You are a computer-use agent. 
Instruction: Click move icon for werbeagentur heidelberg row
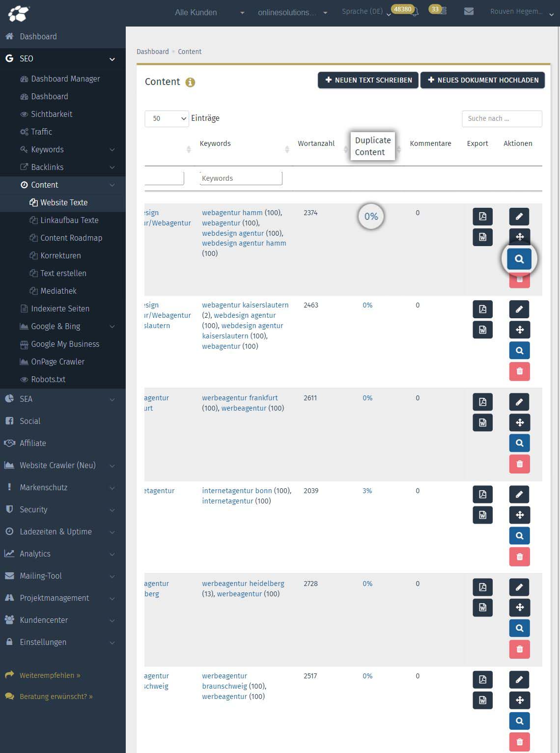[x=519, y=608]
